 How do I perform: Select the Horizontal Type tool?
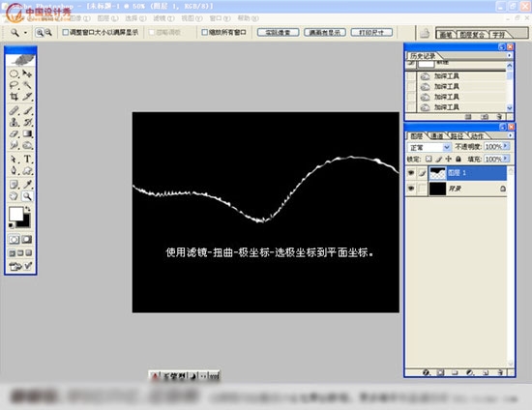coord(27,159)
